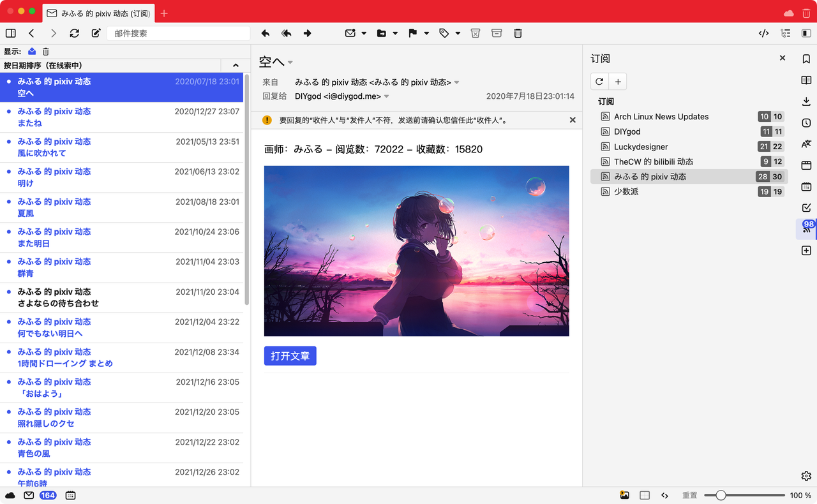Image resolution: width=817 pixels, height=504 pixels.
Task: Delete the message with the trash icon
Action: (518, 33)
